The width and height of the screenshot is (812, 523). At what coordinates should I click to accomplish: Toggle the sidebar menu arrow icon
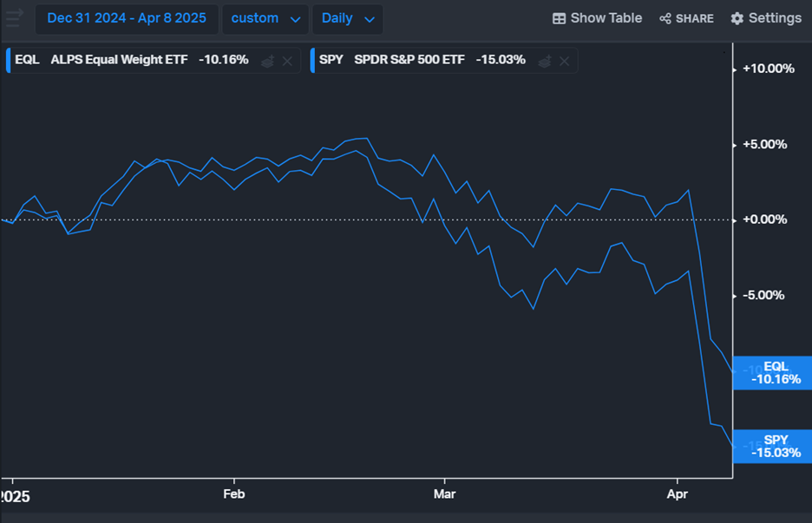pyautogui.click(x=14, y=17)
